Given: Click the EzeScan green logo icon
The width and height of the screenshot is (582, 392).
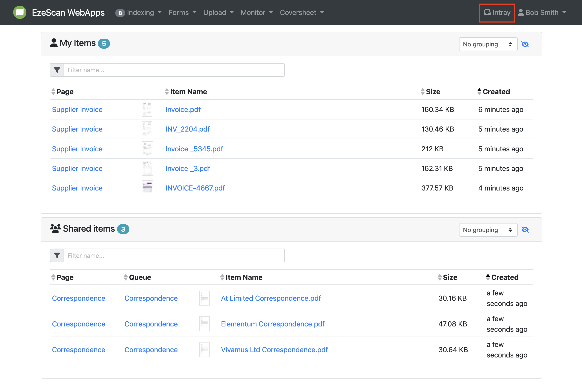Looking at the screenshot, I should tap(20, 12).
